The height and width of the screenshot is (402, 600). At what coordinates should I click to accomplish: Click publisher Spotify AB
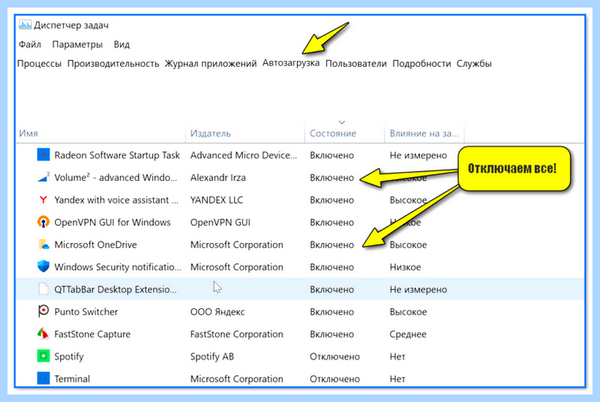click(x=212, y=356)
